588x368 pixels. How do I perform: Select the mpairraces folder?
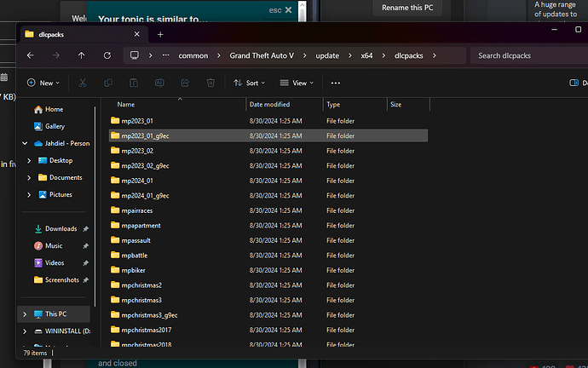(268, 210)
